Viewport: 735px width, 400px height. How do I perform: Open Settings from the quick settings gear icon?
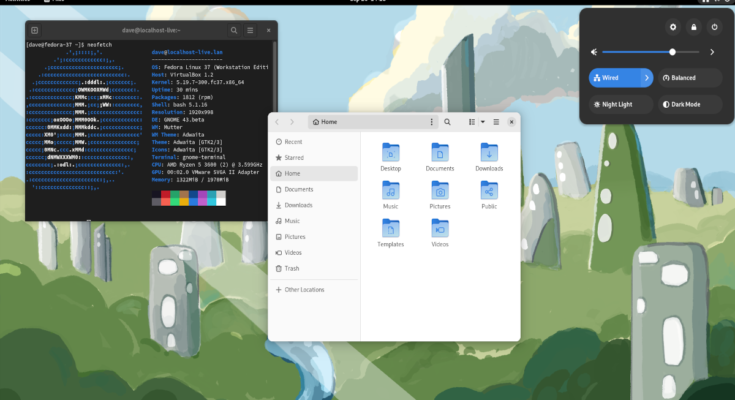pyautogui.click(x=672, y=27)
